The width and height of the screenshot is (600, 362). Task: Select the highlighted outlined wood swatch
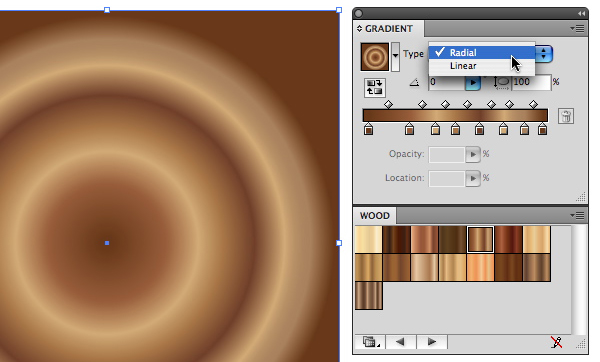click(481, 240)
